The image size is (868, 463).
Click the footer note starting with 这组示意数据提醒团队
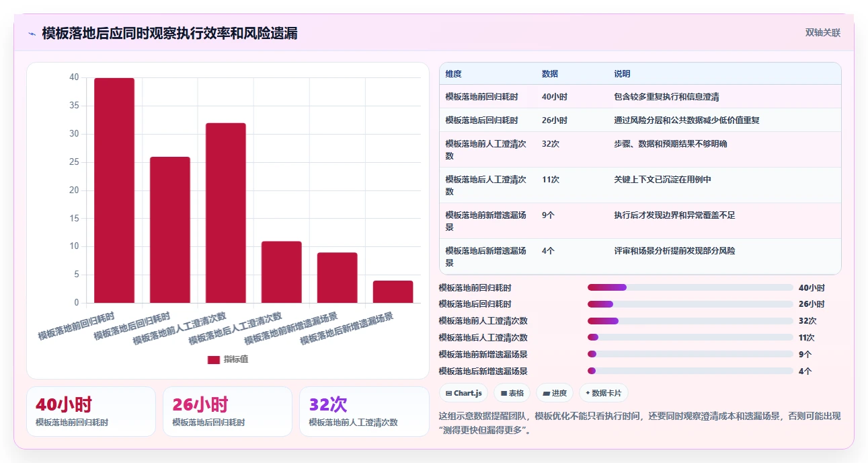tap(639, 423)
